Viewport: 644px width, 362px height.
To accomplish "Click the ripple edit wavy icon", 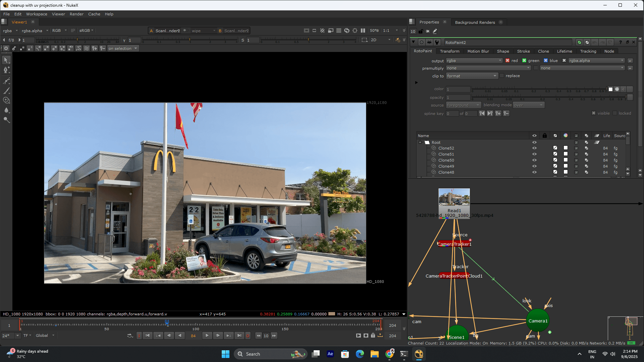I will 87,49.
